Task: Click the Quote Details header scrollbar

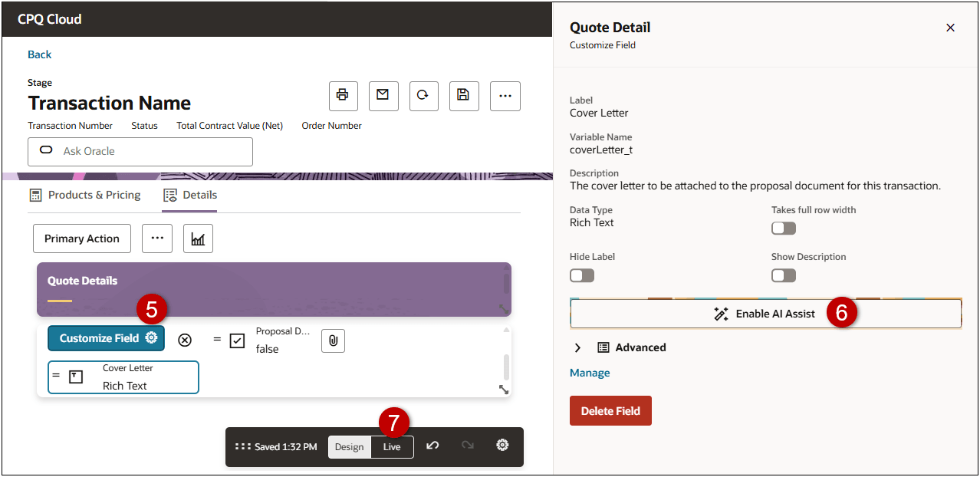Action: [505, 282]
